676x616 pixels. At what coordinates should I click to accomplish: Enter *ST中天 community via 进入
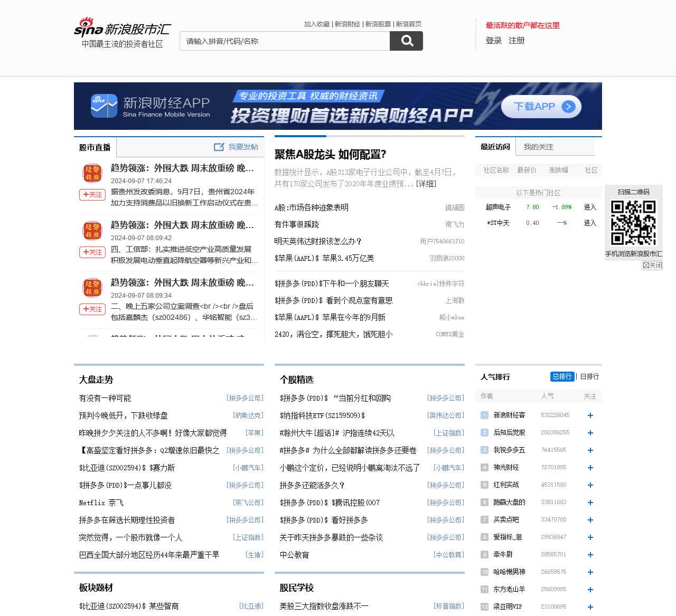pos(590,223)
